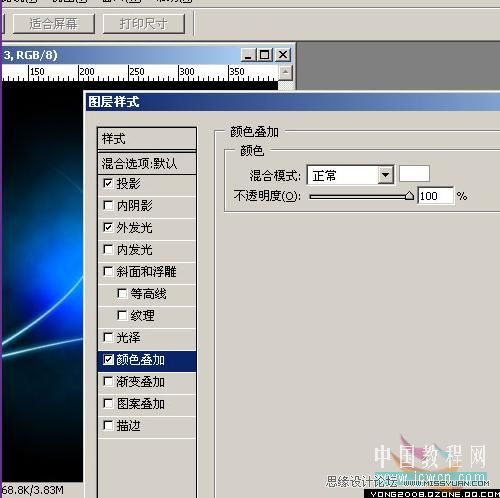Click the 不透明度 slider handle
Screen dimensions: 500x498
pyautogui.click(x=409, y=196)
